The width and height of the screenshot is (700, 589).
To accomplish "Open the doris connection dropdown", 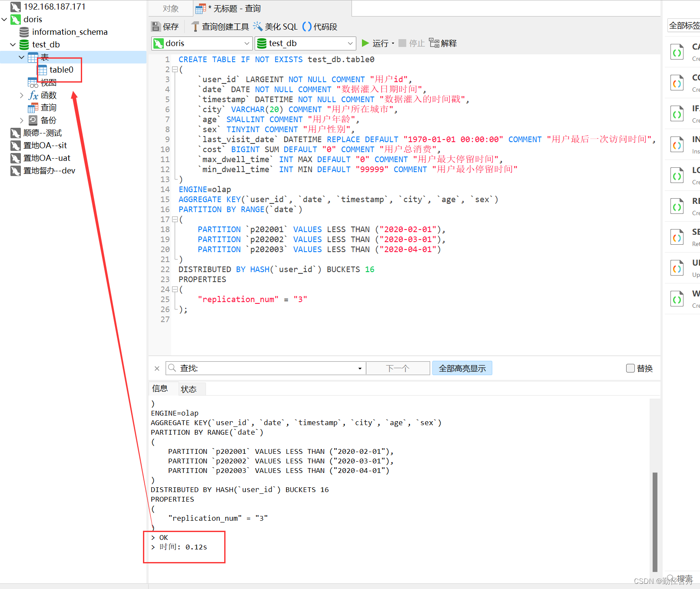I will click(246, 43).
